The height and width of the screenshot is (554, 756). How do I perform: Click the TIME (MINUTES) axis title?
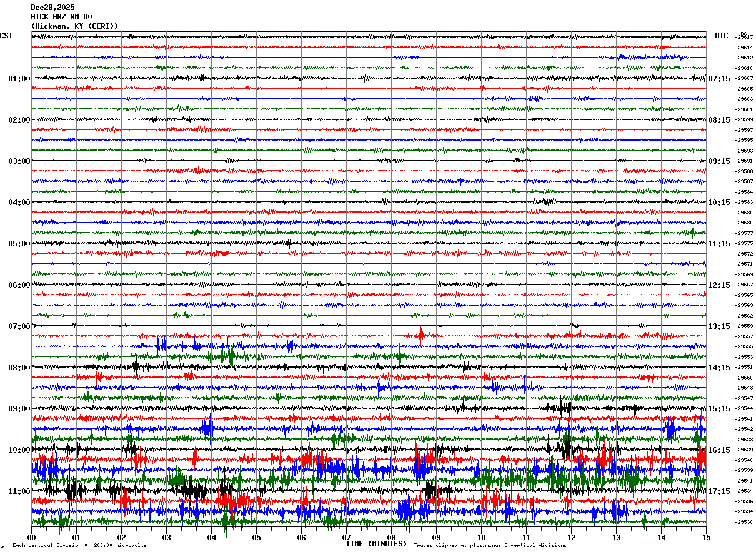(x=376, y=544)
